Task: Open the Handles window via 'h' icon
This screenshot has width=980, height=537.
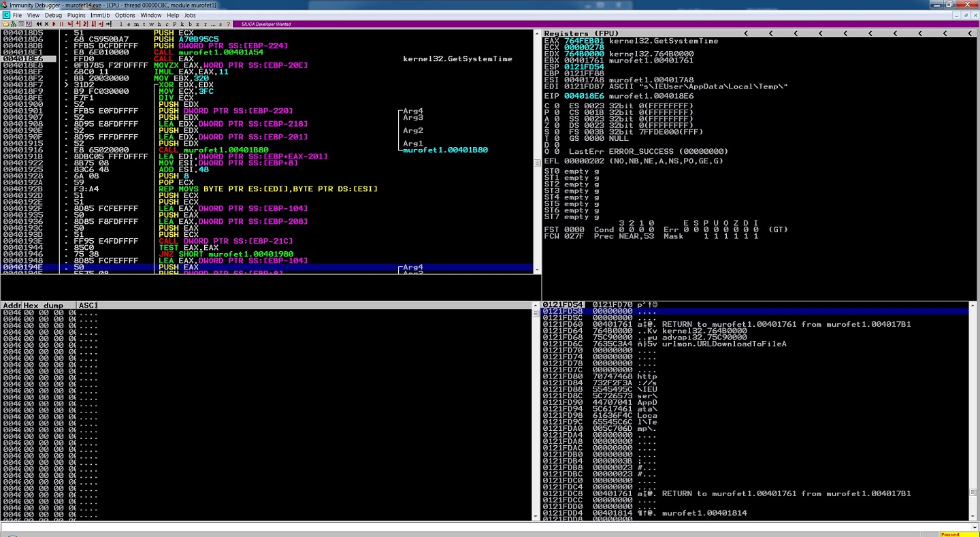Action: 159,24
